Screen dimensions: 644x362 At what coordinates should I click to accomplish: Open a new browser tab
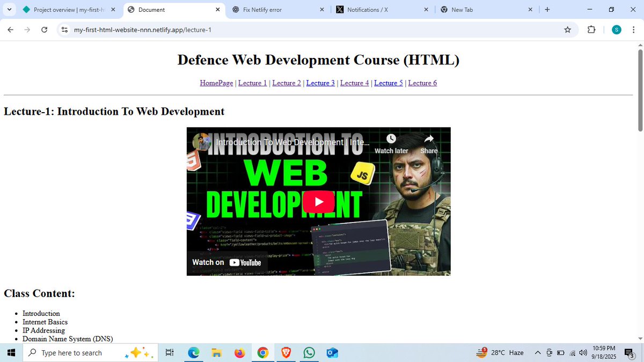click(x=547, y=10)
